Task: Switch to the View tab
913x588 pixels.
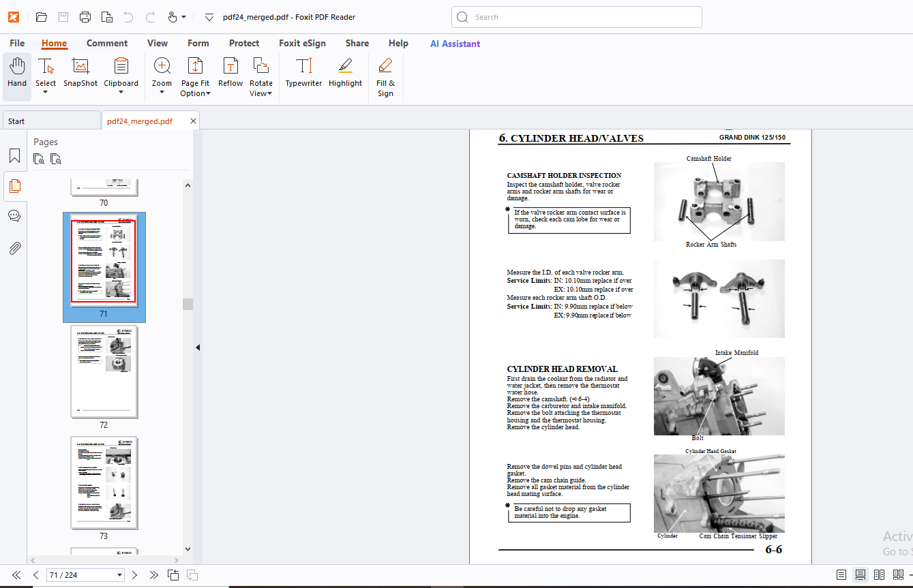Action: pyautogui.click(x=158, y=43)
